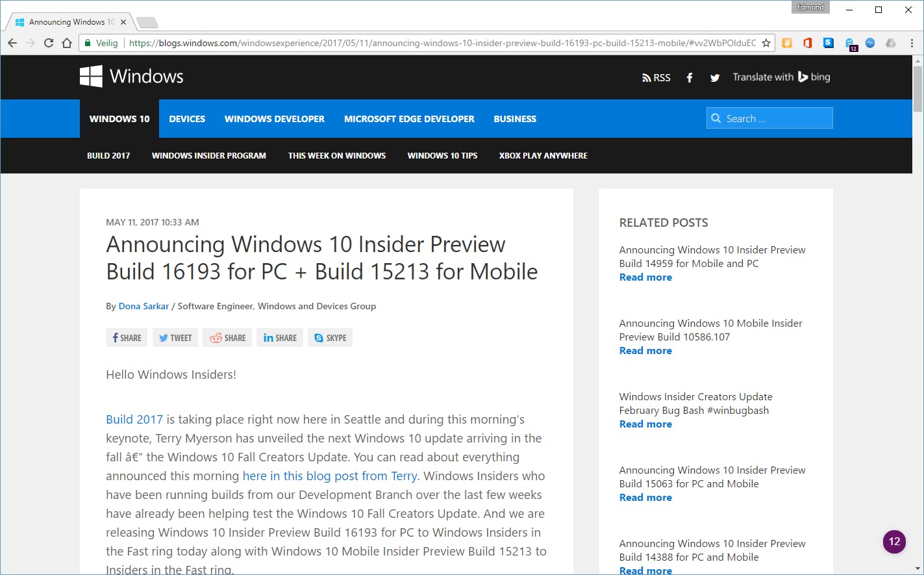Close the Announcing Windows 10 tab
The height and width of the screenshot is (575, 924).
123,22
